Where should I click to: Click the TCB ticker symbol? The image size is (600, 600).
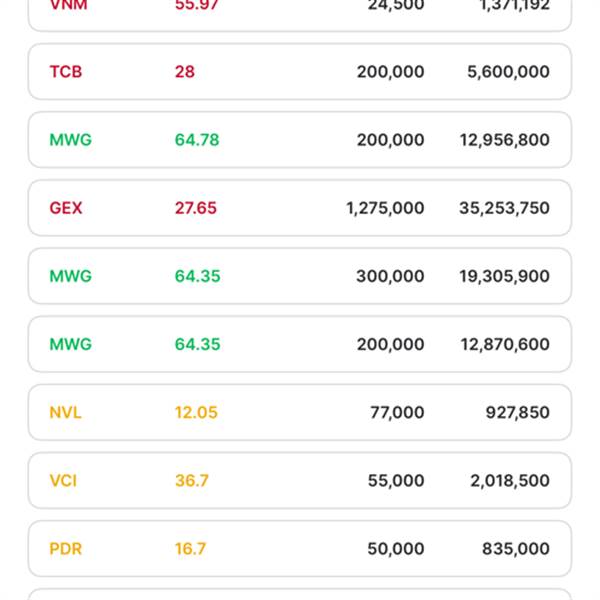click(66, 72)
